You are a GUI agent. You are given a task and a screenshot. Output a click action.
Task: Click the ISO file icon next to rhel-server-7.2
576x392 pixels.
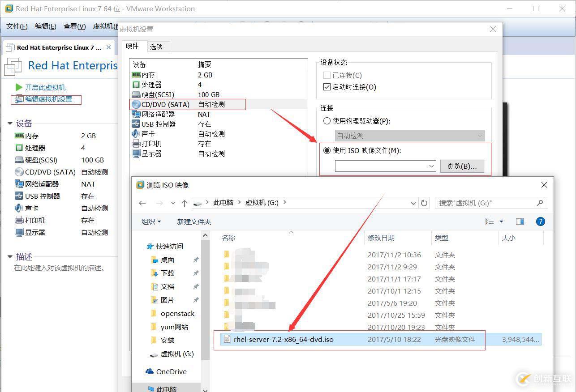pyautogui.click(x=227, y=339)
